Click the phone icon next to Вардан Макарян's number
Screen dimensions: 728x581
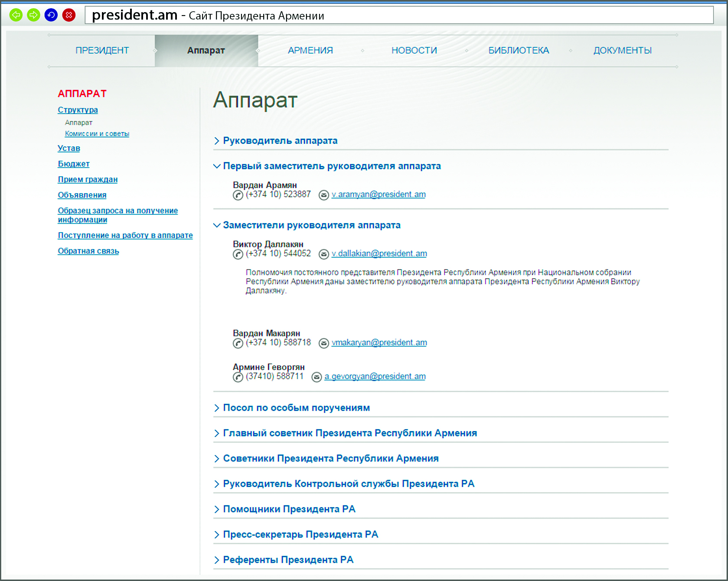238,344
